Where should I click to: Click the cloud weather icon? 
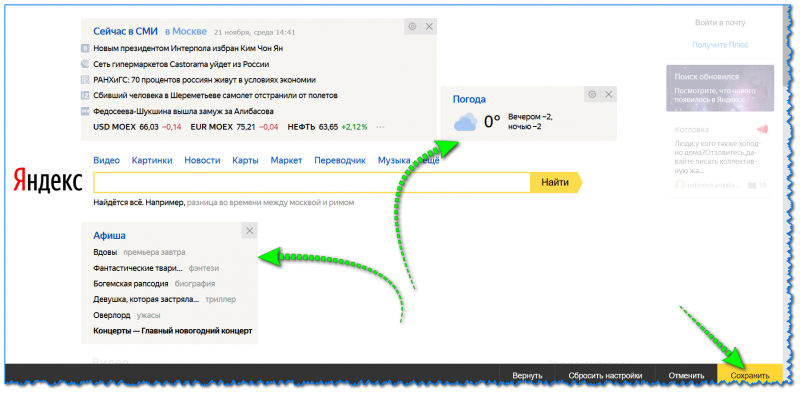[465, 122]
